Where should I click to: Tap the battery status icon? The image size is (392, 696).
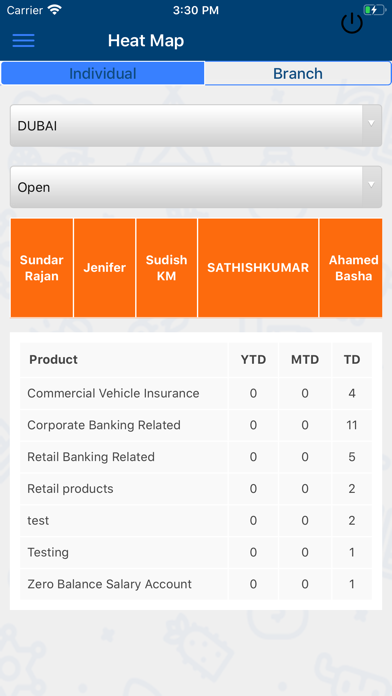374,10
